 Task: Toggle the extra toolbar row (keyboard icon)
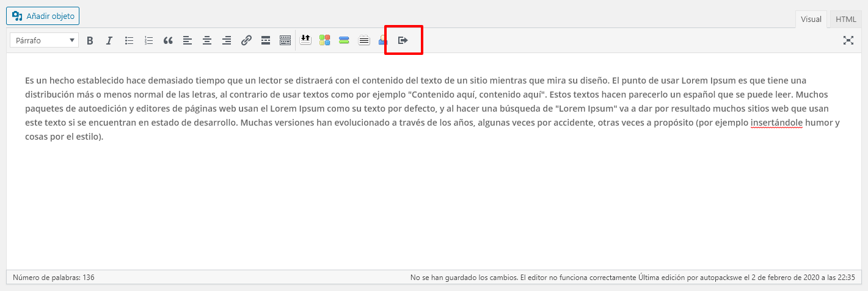pyautogui.click(x=285, y=41)
